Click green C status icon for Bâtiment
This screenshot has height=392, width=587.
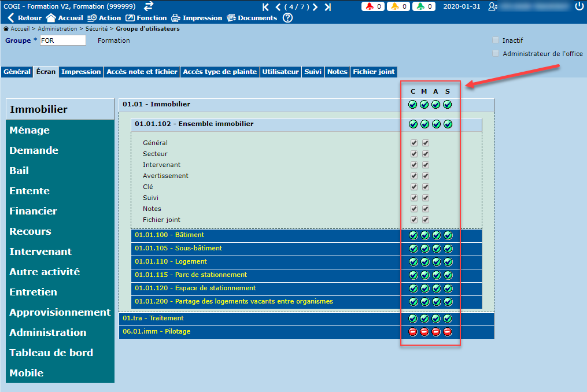coord(413,235)
